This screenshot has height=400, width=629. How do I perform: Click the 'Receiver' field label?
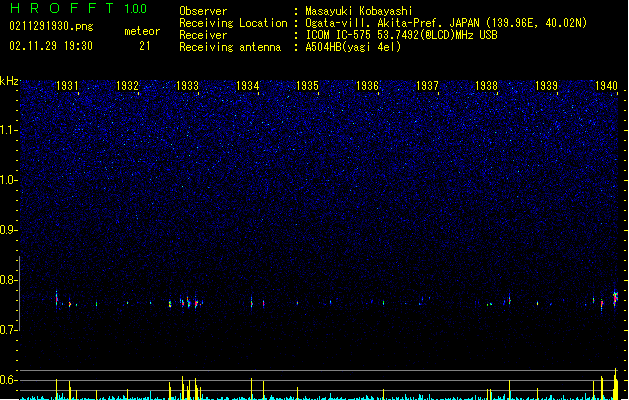coord(203,35)
